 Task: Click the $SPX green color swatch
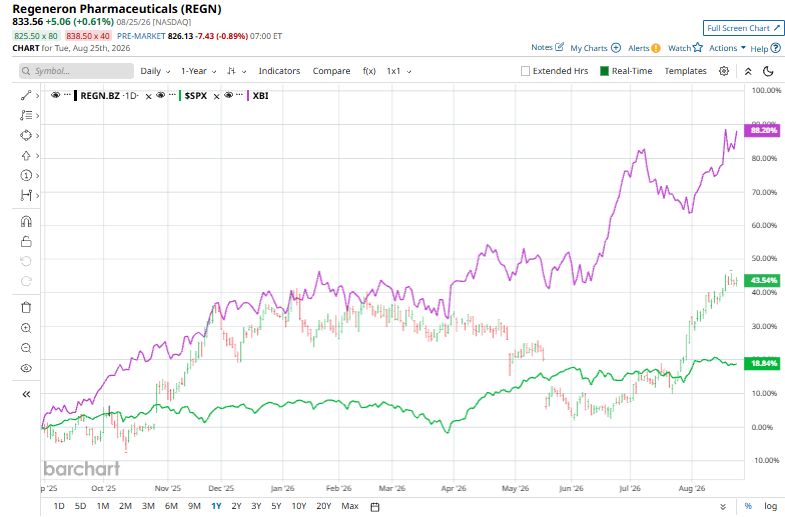pyautogui.click(x=180, y=96)
